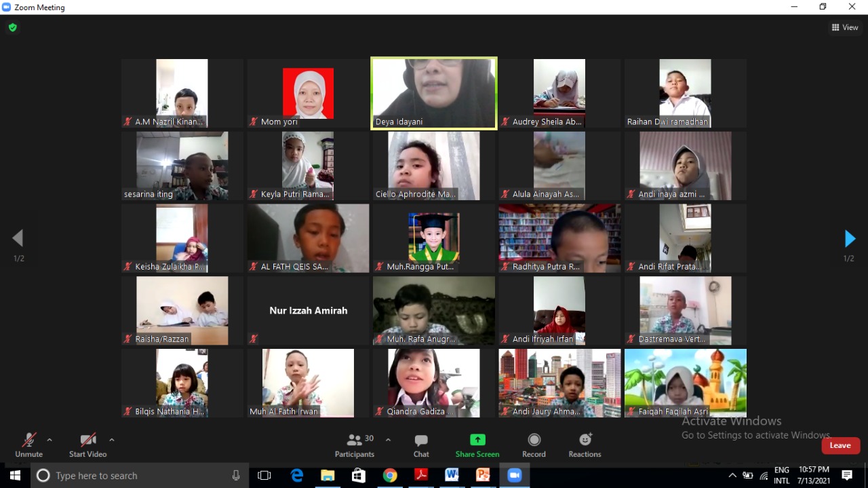
Task: Open the Chat panel
Action: pyautogui.click(x=421, y=445)
